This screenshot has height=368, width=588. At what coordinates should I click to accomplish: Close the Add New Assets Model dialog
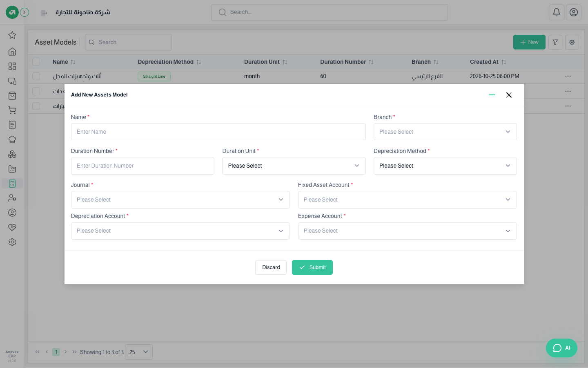click(x=509, y=95)
